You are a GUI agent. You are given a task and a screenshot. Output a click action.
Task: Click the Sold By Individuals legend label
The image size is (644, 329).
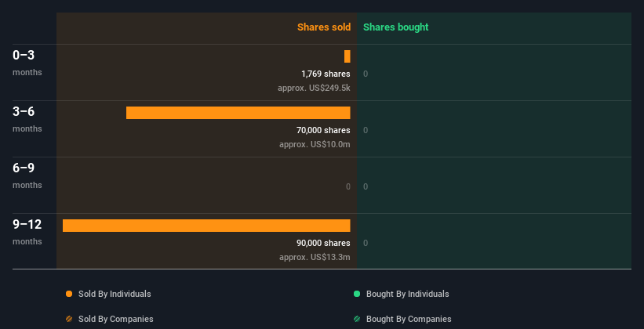pyautogui.click(x=115, y=294)
